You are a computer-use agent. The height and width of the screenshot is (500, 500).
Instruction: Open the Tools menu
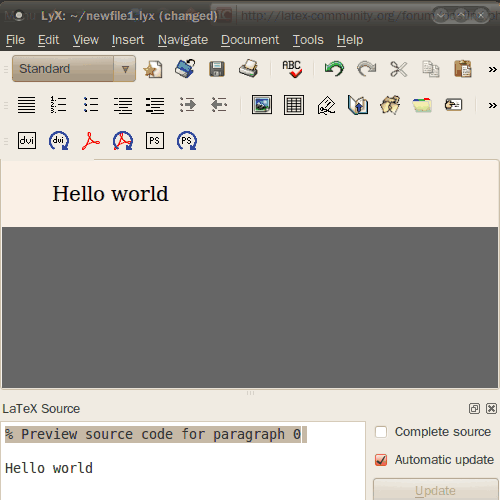click(x=308, y=40)
